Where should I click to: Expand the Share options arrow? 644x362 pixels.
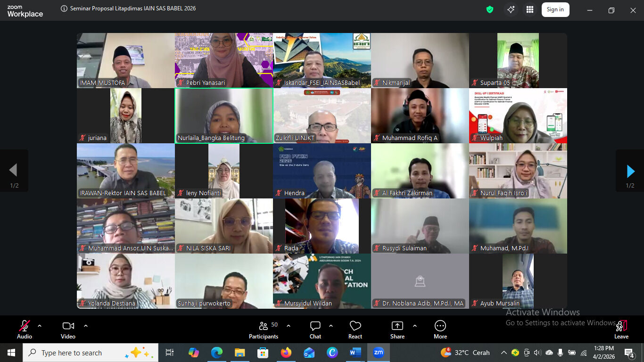pyautogui.click(x=415, y=326)
